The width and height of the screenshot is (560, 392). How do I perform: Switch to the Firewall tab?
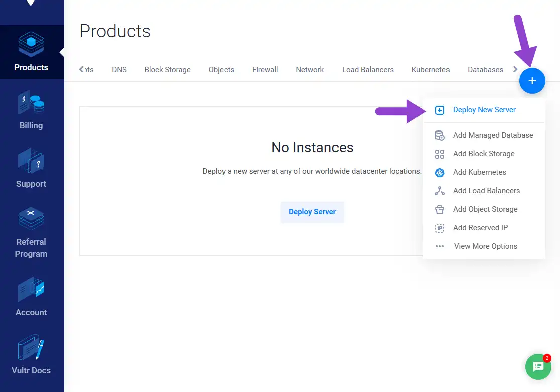pyautogui.click(x=265, y=70)
